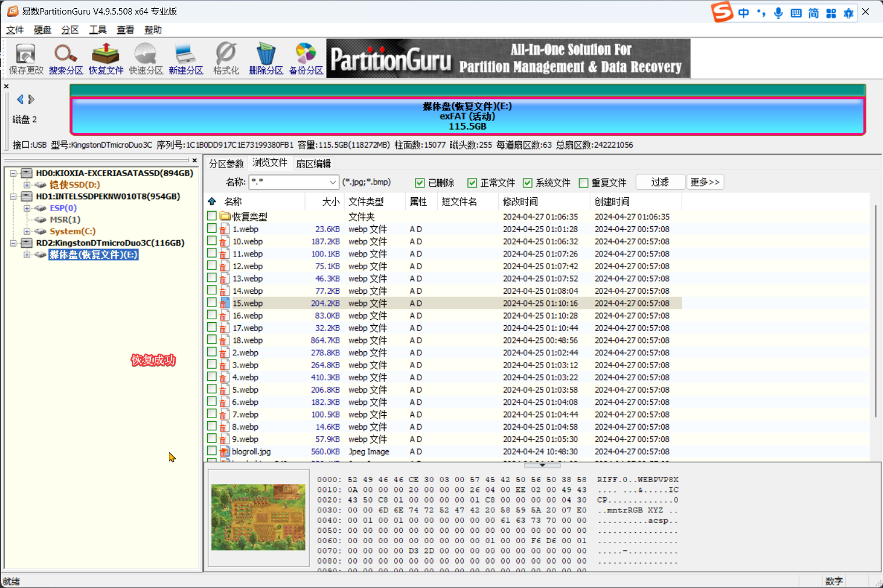Click Sogou input method logo
Image resolution: width=883 pixels, height=588 pixels.
(722, 12)
